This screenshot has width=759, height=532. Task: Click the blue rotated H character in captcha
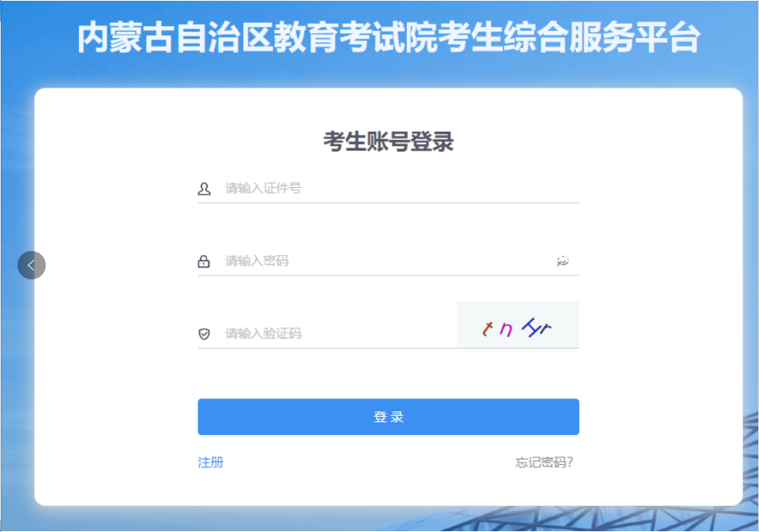click(x=531, y=328)
